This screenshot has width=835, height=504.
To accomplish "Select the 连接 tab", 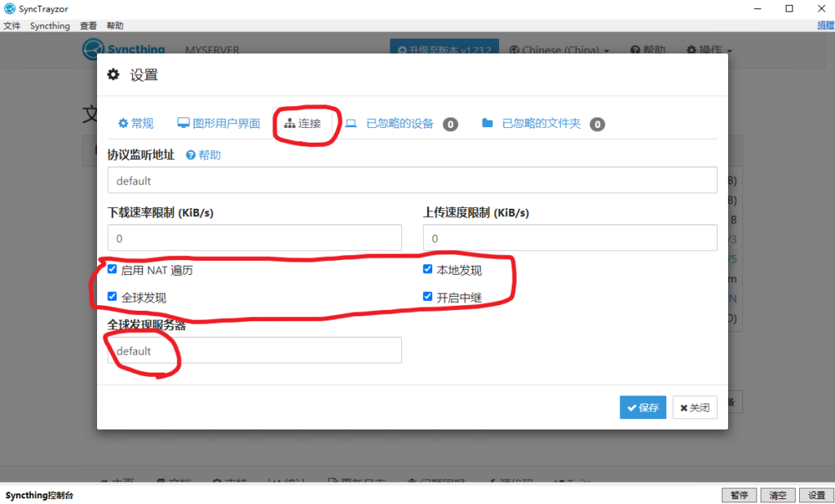I will (303, 124).
